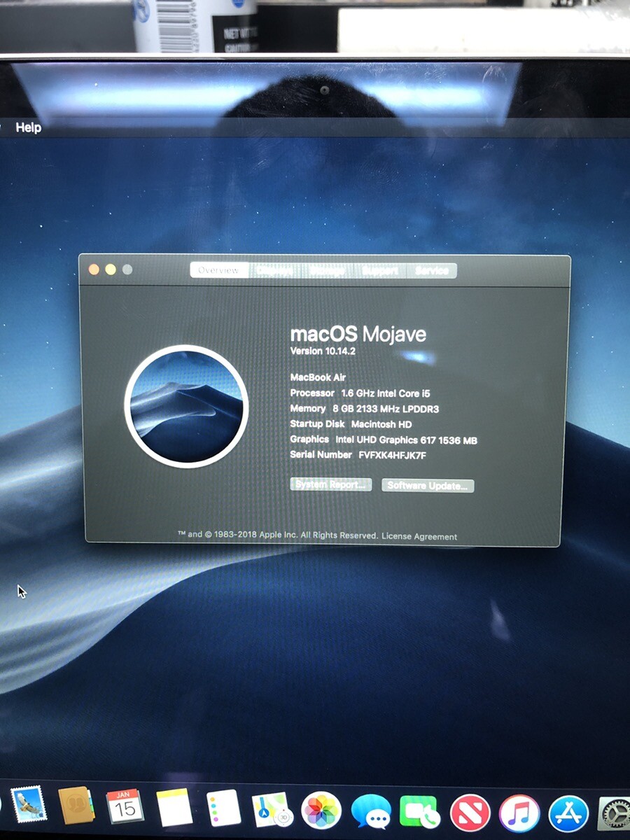Click the serial number FVFXK4HFJK7F

click(x=392, y=455)
